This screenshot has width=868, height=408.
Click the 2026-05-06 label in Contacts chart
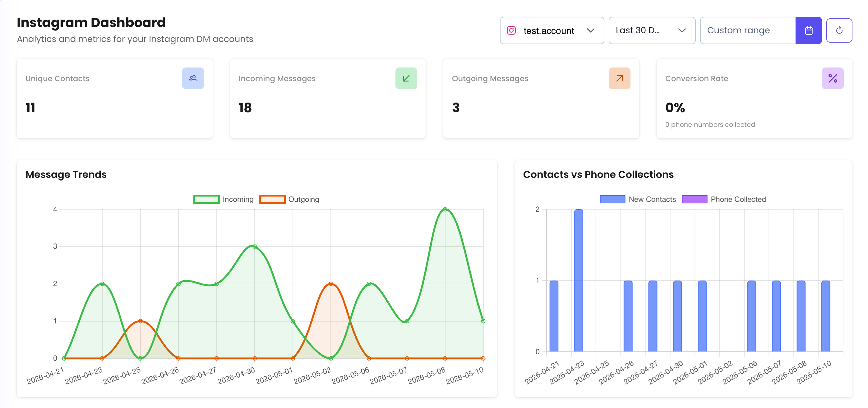click(x=740, y=372)
